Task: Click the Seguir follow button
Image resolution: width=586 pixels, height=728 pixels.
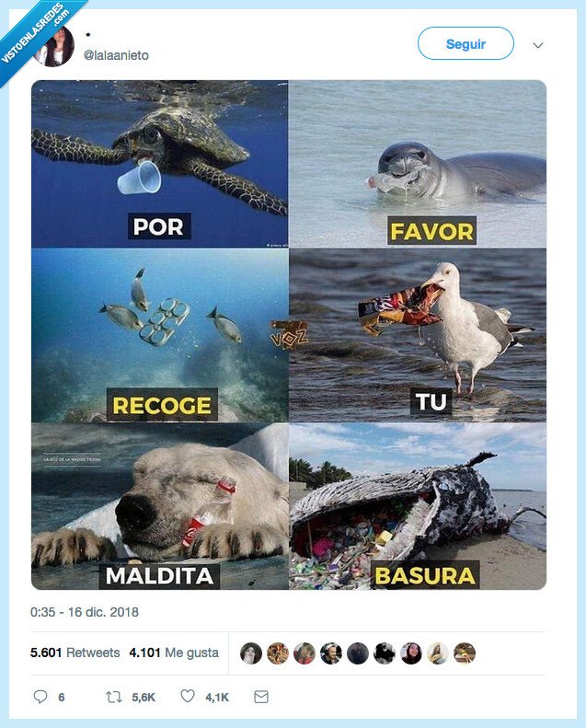Action: (465, 43)
